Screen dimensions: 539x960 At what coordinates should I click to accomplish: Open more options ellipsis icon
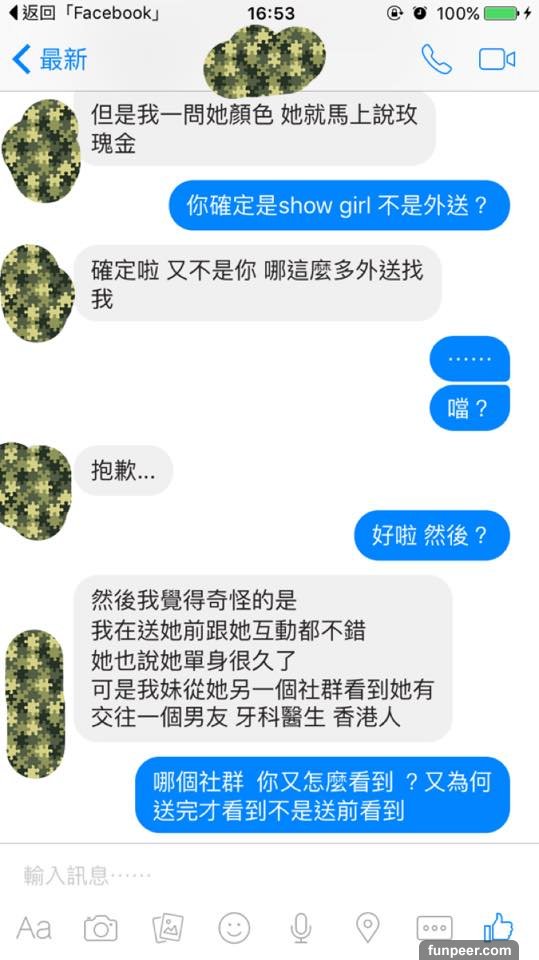click(434, 928)
